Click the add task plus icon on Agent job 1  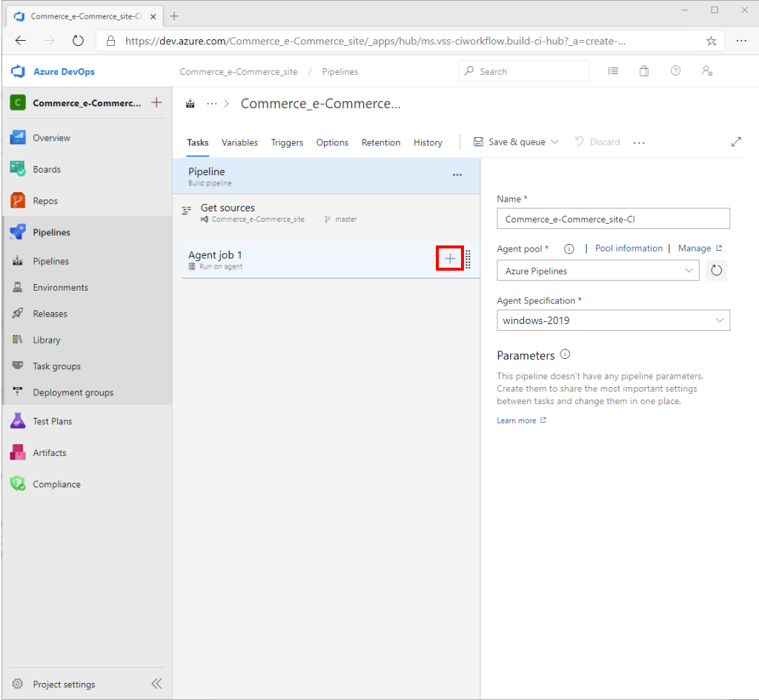[x=449, y=258]
